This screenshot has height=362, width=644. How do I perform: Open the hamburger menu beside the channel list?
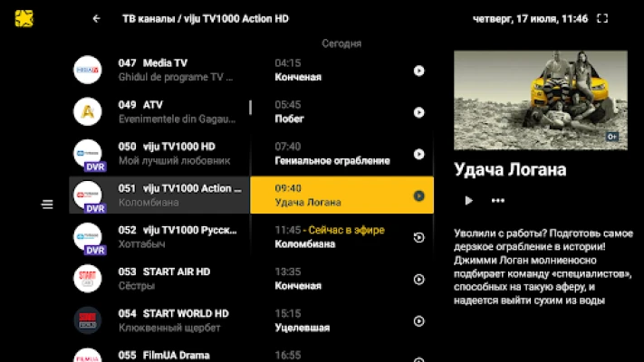[x=48, y=205]
